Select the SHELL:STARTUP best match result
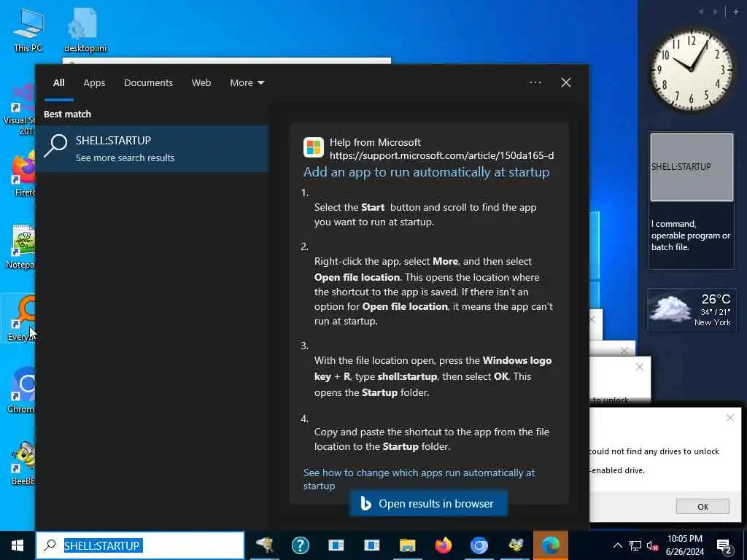Viewport: 747px width, 560px height. [x=152, y=149]
